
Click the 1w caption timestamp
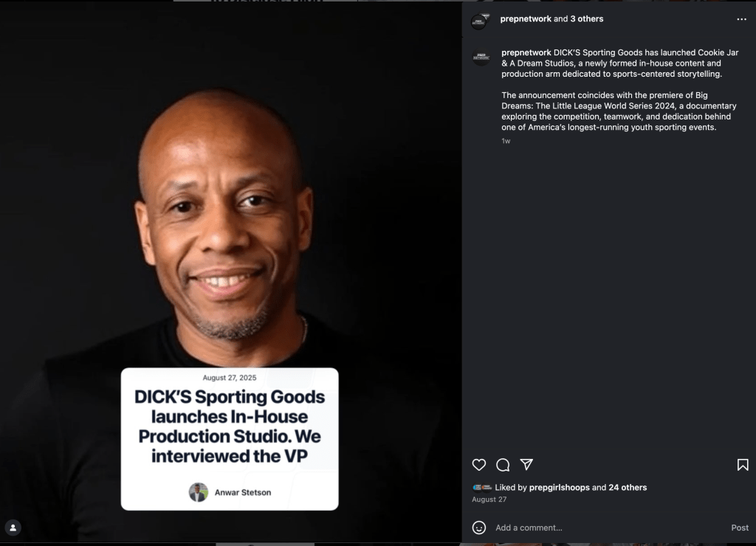click(x=506, y=141)
